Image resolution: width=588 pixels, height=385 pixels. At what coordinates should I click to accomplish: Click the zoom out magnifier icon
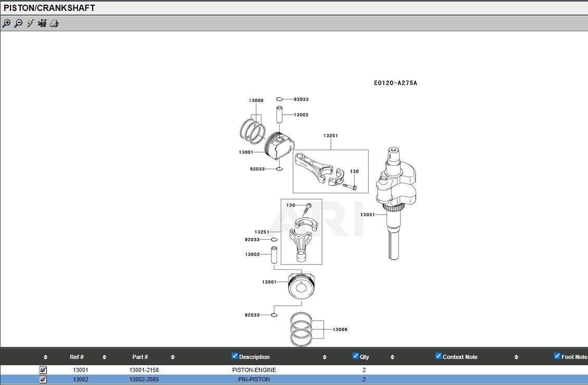pos(18,23)
